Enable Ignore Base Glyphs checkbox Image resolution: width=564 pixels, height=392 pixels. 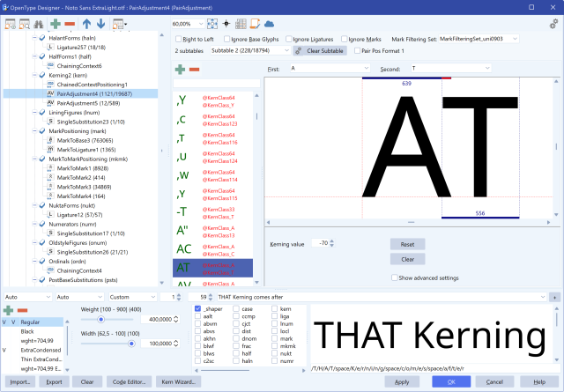point(226,39)
